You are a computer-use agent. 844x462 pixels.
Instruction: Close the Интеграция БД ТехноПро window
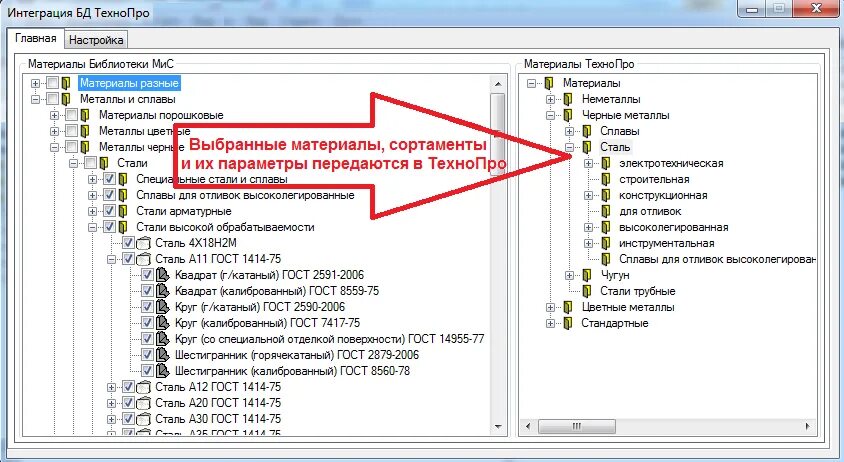coord(817,8)
